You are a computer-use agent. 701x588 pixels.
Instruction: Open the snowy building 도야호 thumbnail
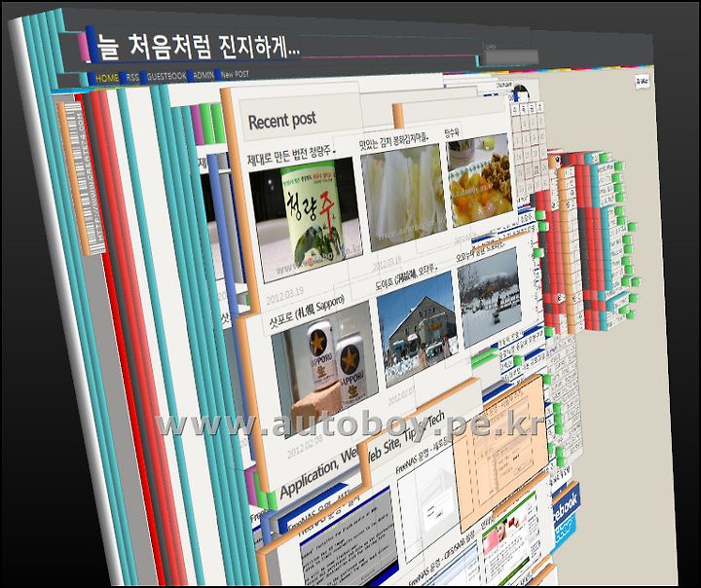click(417, 328)
